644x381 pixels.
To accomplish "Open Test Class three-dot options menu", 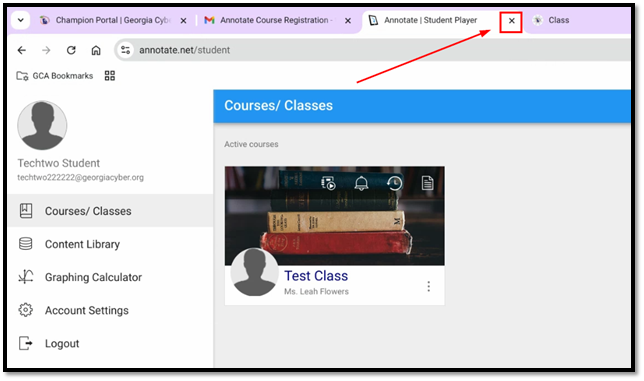I will point(429,286).
